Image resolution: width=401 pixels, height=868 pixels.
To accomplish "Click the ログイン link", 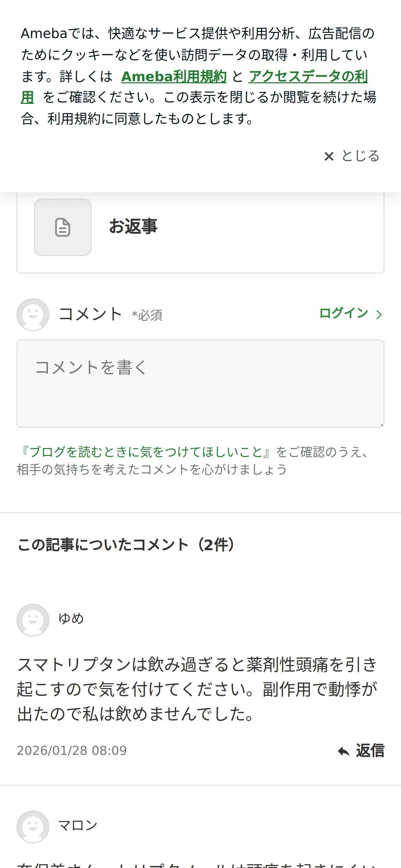I will 343,313.
